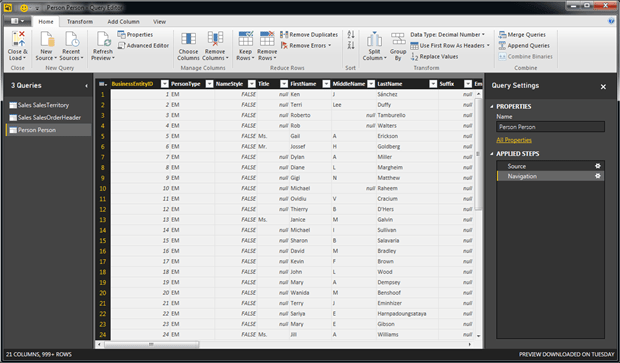Image resolution: width=620 pixels, height=363 pixels.
Task: Click the Group By icon
Action: click(398, 40)
